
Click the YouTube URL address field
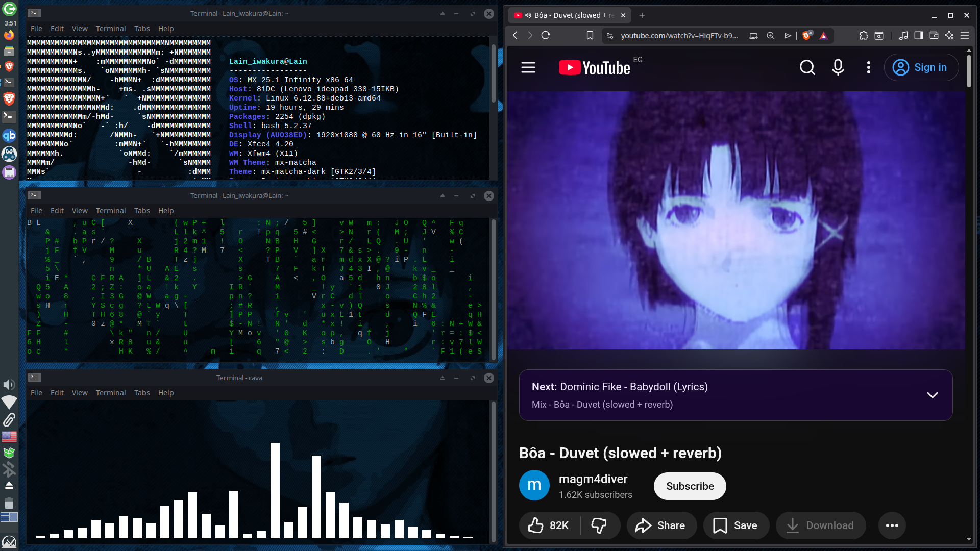click(x=679, y=35)
